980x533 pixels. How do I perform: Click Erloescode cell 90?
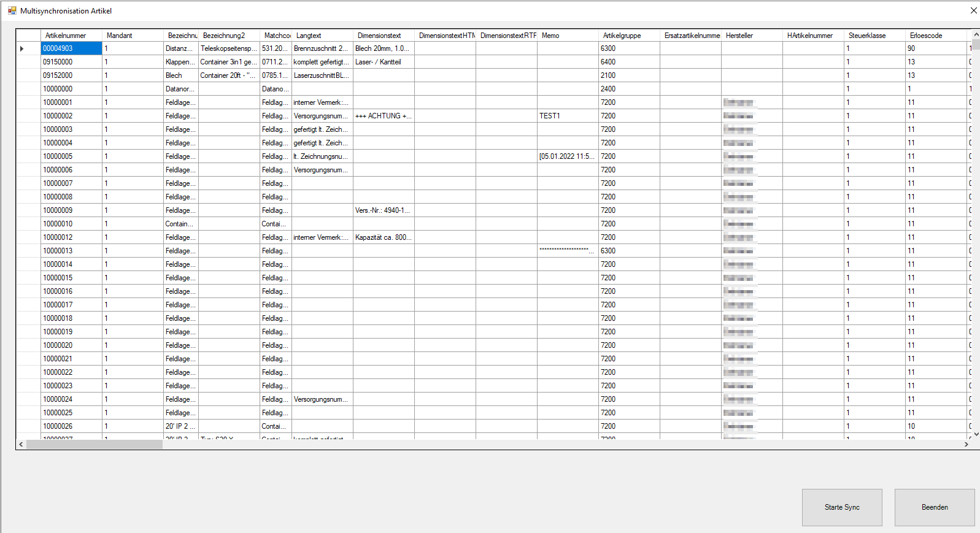coord(936,48)
